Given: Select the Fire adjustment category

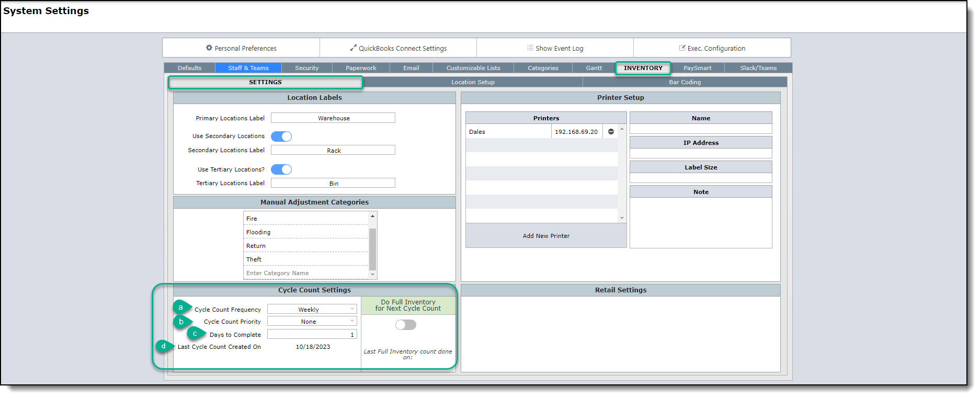Looking at the screenshot, I should [x=306, y=219].
